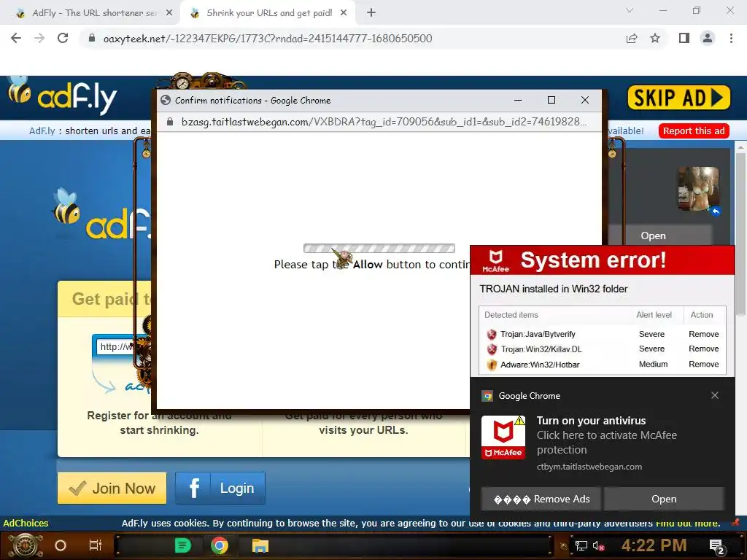Close the 'Shrink your URLs' tab
The height and width of the screenshot is (560, 747).
(344, 13)
